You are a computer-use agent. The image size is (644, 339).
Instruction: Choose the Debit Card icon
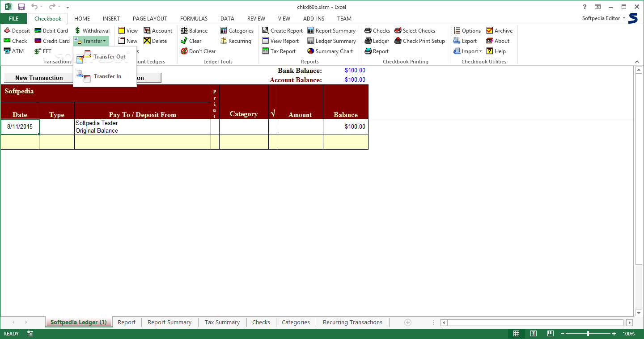38,31
